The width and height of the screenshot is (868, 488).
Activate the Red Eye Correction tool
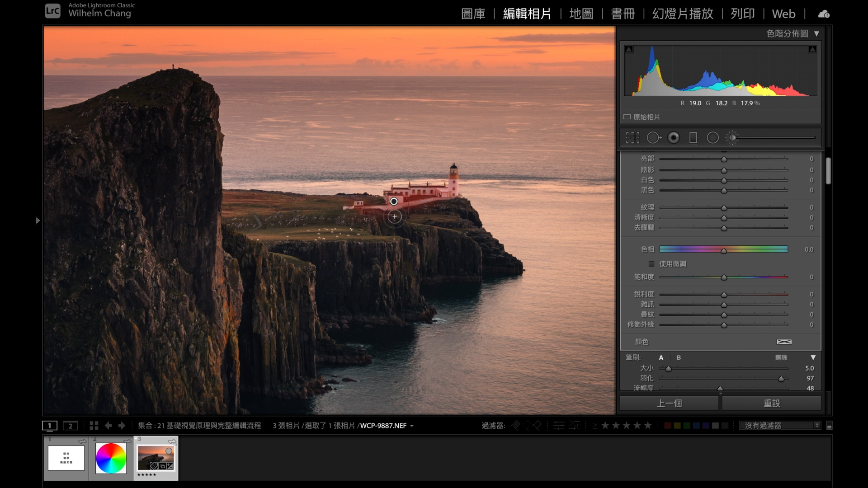[x=674, y=138]
